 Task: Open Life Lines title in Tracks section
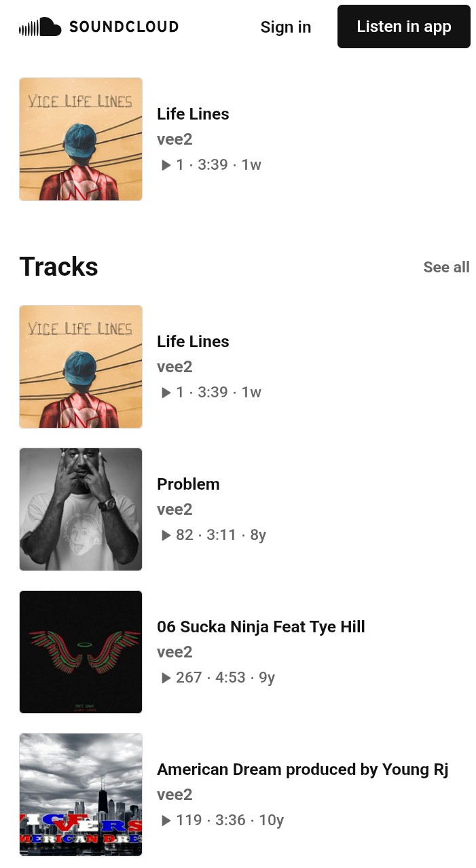(x=193, y=342)
